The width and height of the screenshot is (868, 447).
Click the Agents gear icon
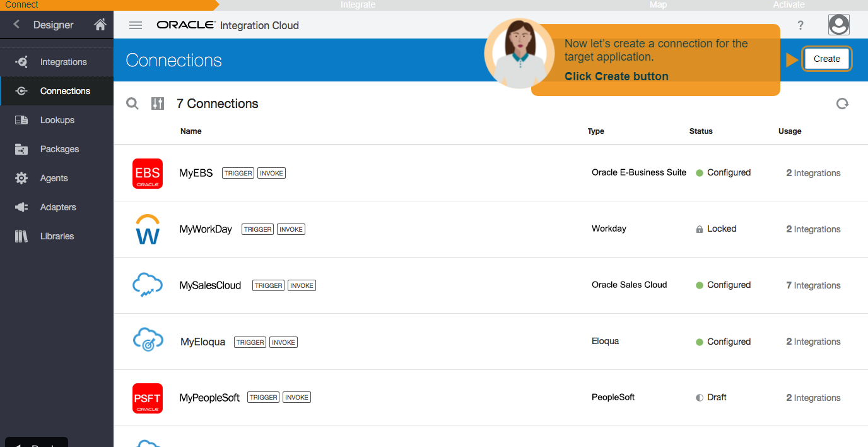point(21,178)
